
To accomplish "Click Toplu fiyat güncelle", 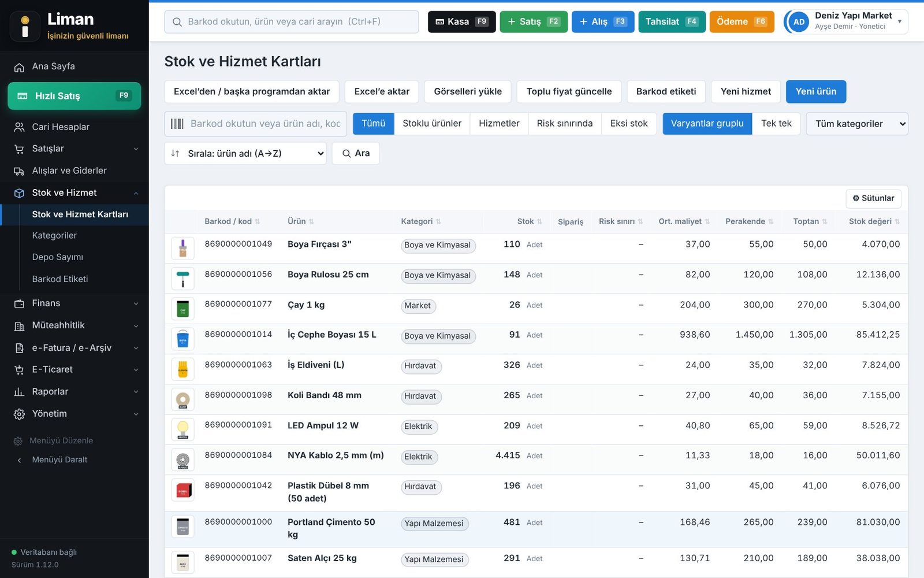I will 569,92.
